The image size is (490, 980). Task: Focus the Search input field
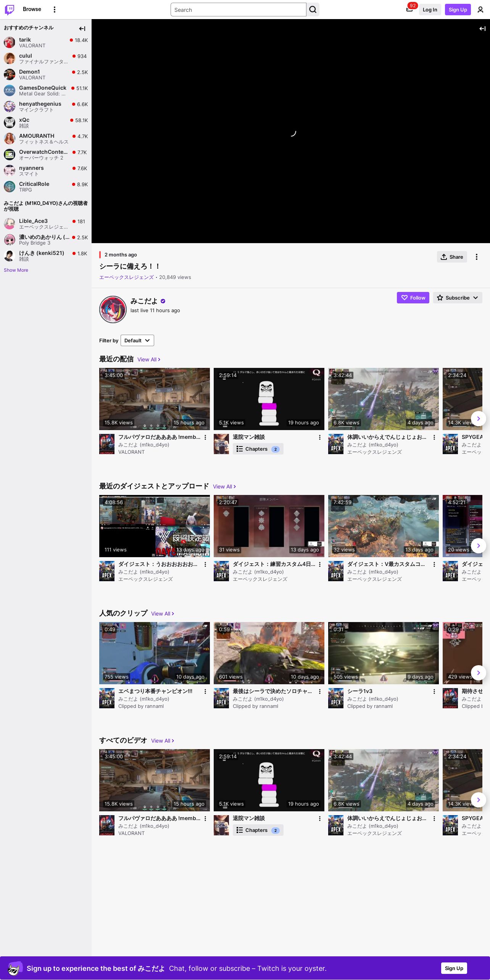pos(239,10)
